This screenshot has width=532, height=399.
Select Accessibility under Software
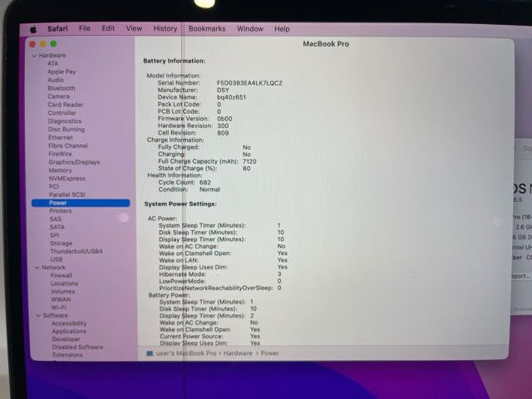tap(69, 323)
